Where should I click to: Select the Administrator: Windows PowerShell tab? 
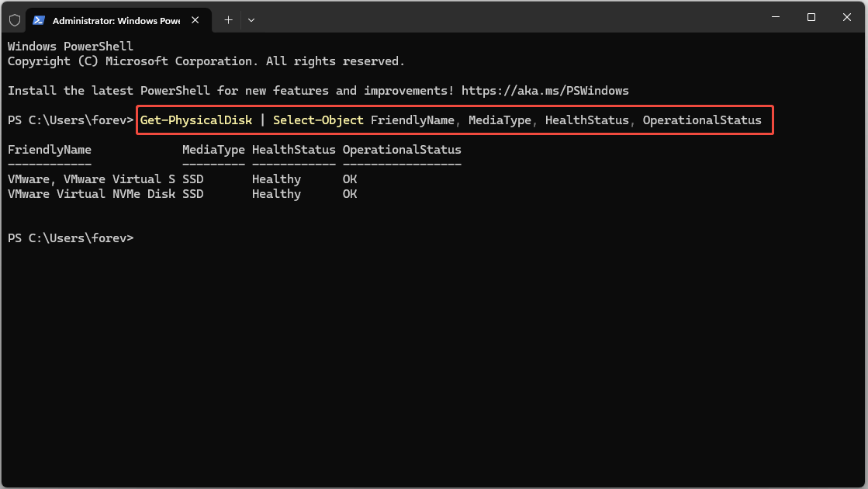119,20
